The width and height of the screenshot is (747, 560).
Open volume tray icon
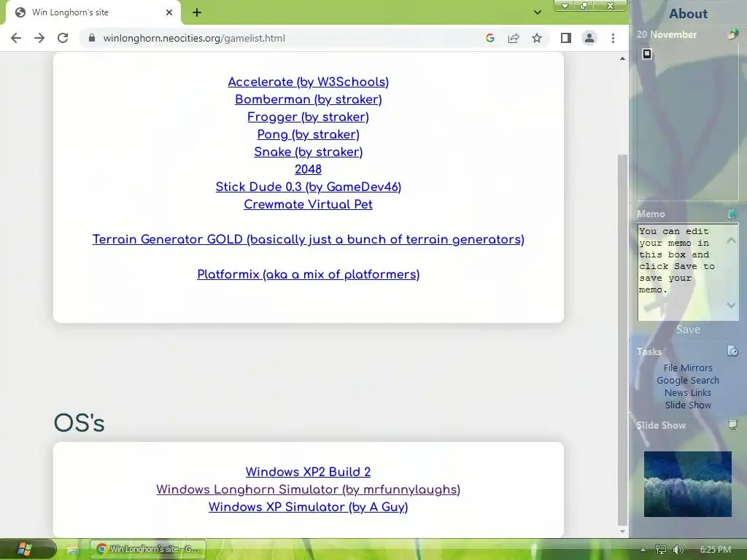point(678,550)
